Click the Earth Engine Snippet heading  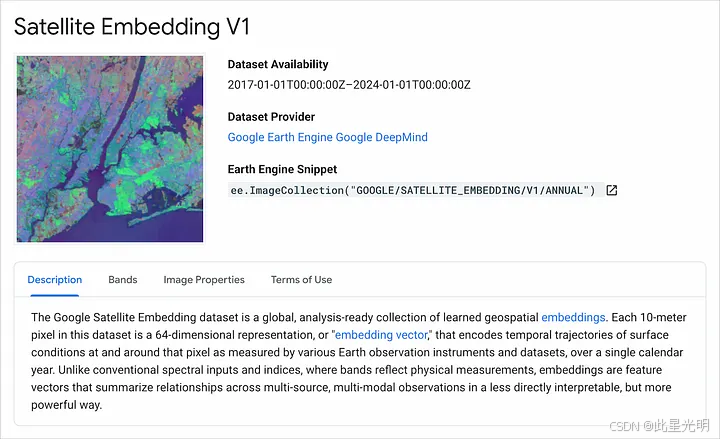coord(282,169)
